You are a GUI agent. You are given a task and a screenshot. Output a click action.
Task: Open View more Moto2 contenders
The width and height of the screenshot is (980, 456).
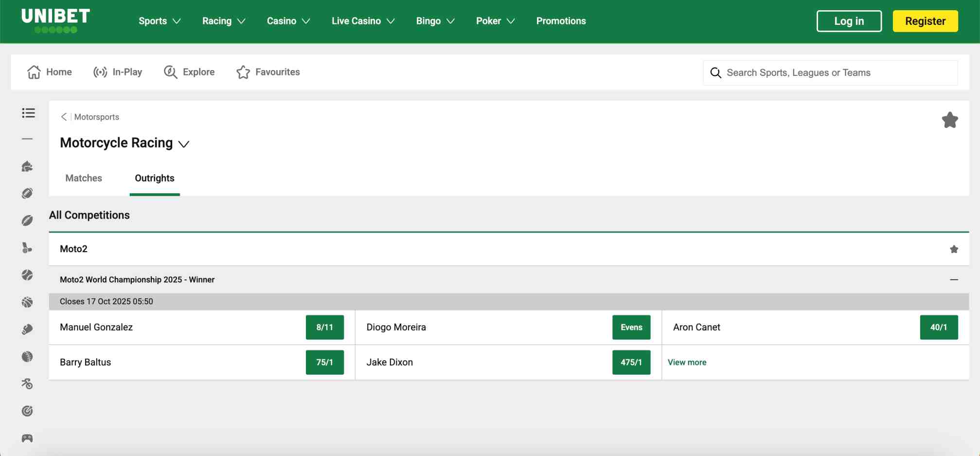point(687,362)
